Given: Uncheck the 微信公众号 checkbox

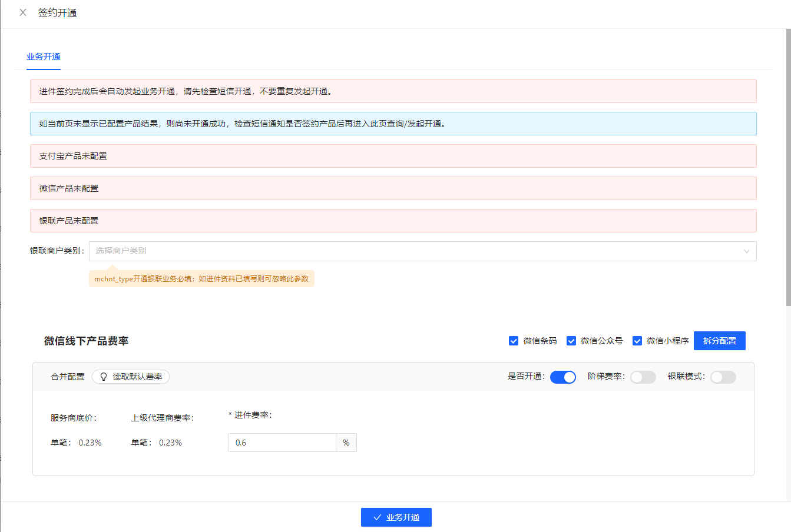Looking at the screenshot, I should pos(571,341).
